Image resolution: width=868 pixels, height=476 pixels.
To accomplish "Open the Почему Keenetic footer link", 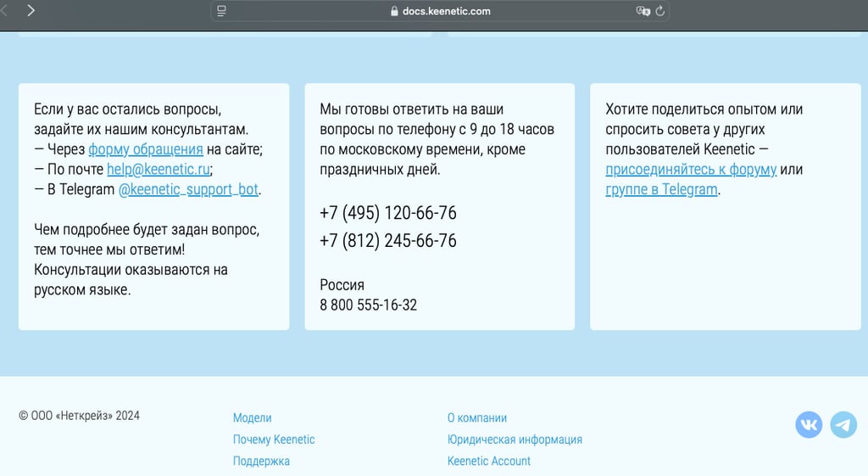I will 274,440.
